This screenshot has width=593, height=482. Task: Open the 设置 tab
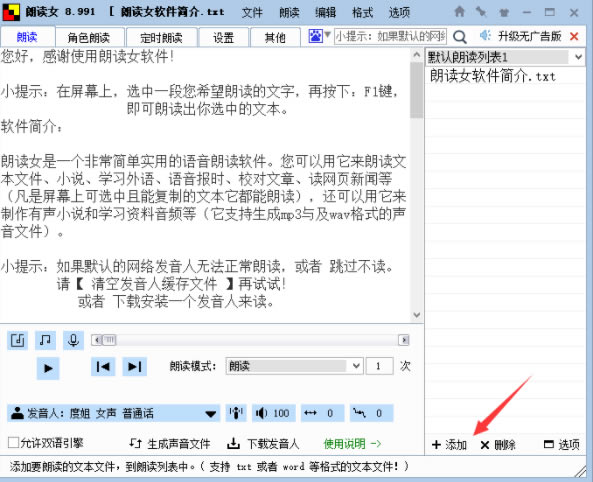pyautogui.click(x=224, y=37)
